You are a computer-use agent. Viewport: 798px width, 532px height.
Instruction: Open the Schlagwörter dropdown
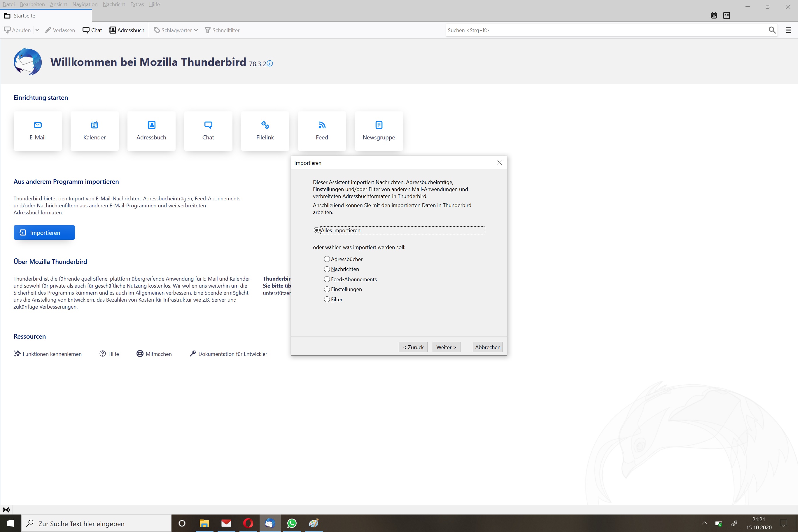tap(175, 30)
